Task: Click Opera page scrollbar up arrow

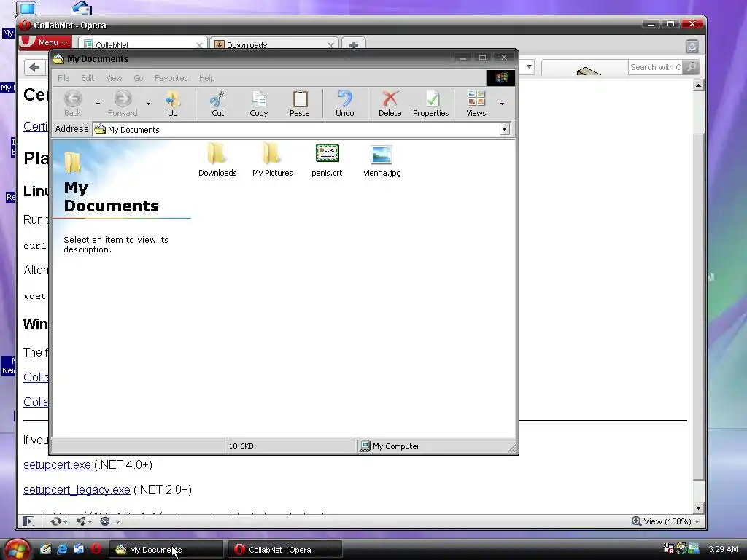Action: 698,86
